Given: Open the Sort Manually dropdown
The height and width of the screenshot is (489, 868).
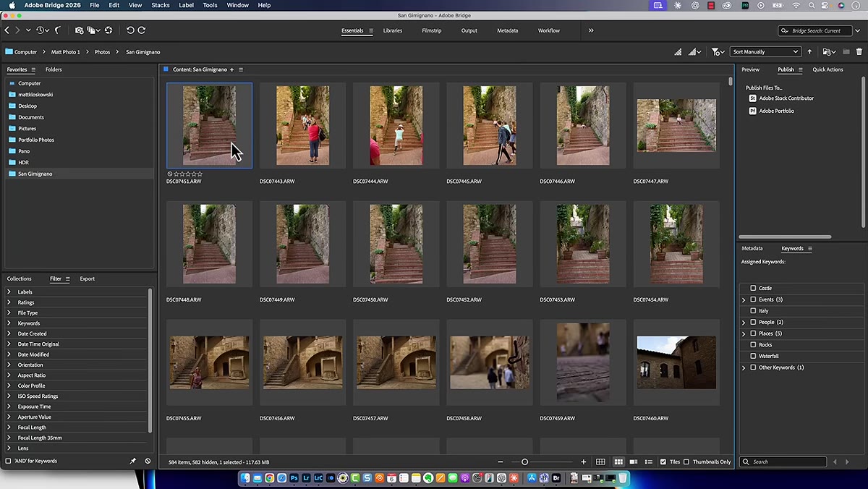Looking at the screenshot, I should coord(765,52).
